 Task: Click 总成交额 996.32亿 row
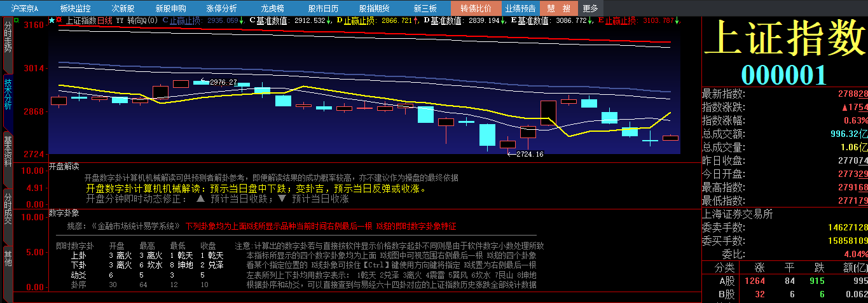785,134
